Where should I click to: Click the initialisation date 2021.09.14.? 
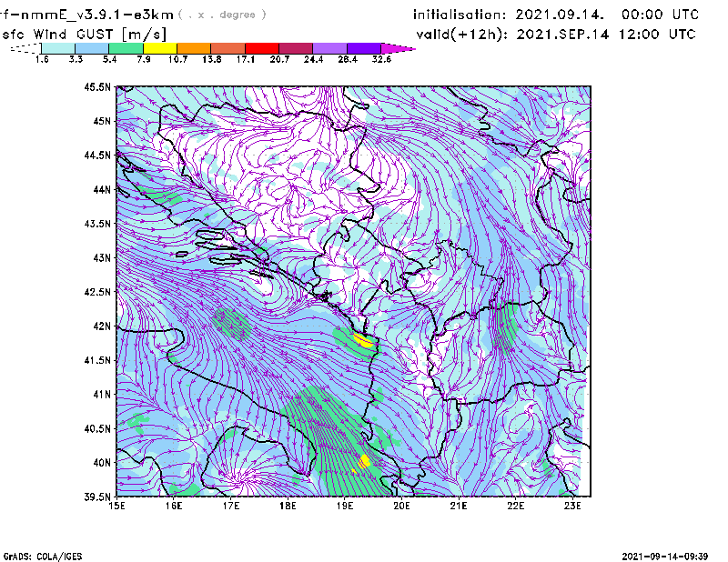560,15
